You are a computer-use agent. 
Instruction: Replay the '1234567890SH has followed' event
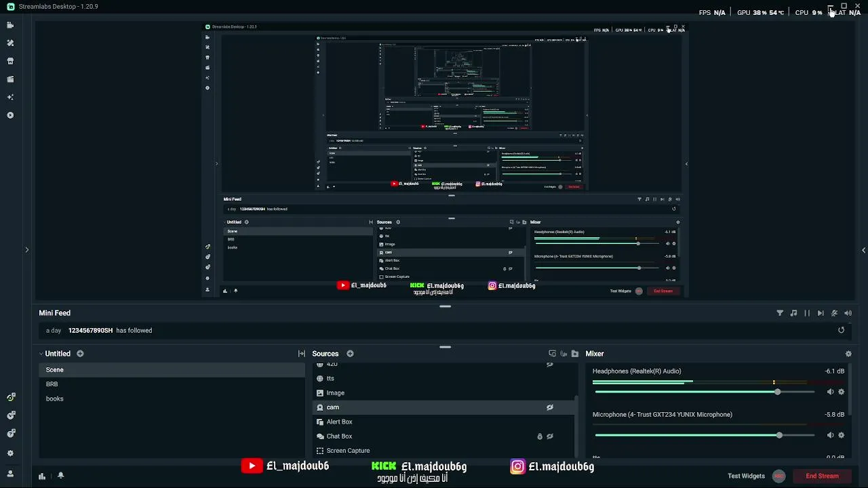click(842, 330)
